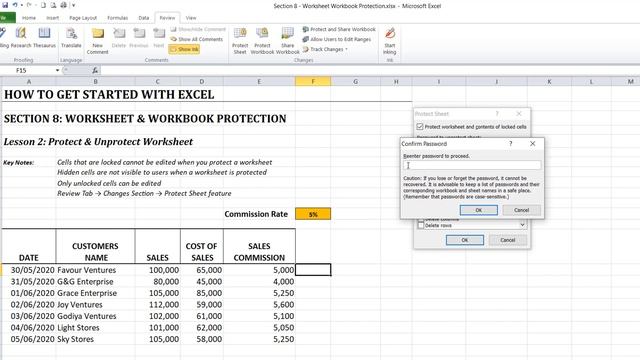640x360 pixels.
Task: Select column F header
Action: pos(313,82)
